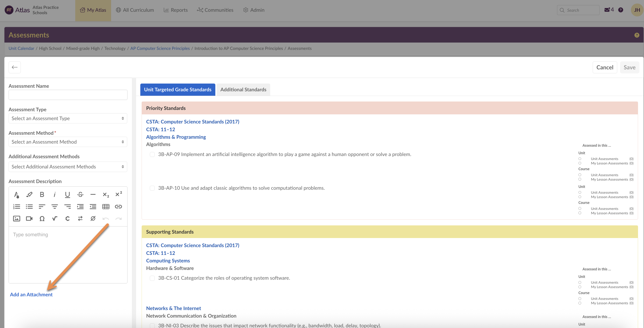Insert an image into the description
The width and height of the screenshot is (644, 328).
(17, 219)
